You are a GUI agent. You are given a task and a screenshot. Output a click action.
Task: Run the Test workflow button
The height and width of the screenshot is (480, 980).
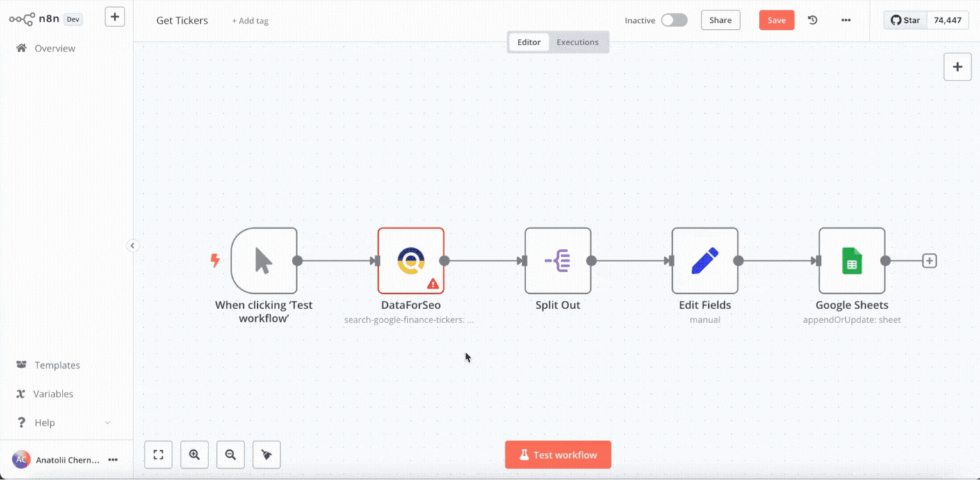(558, 455)
